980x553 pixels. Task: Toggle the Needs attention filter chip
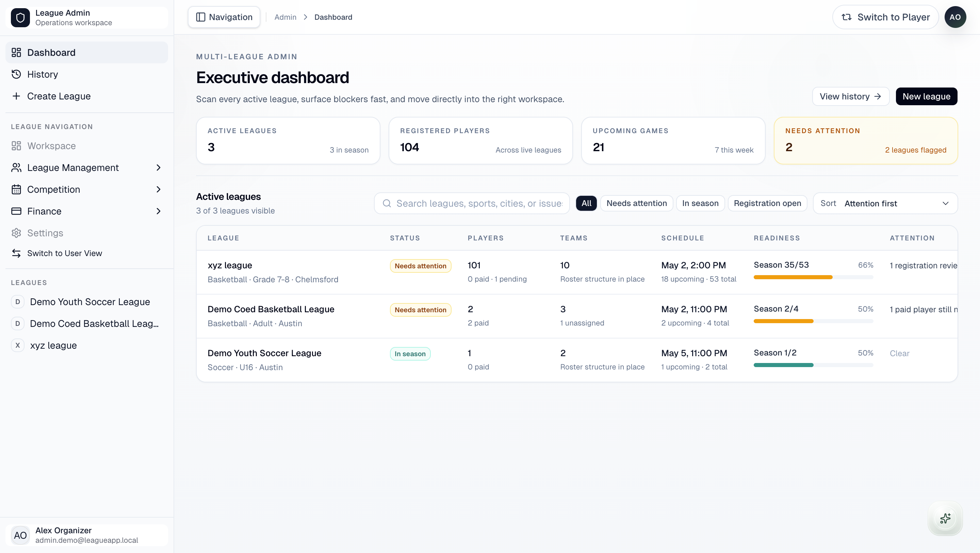click(x=636, y=203)
